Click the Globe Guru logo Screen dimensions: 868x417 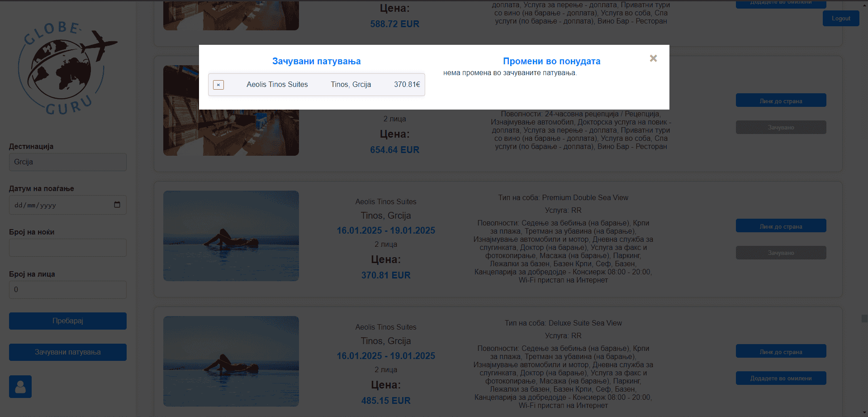pos(67,68)
